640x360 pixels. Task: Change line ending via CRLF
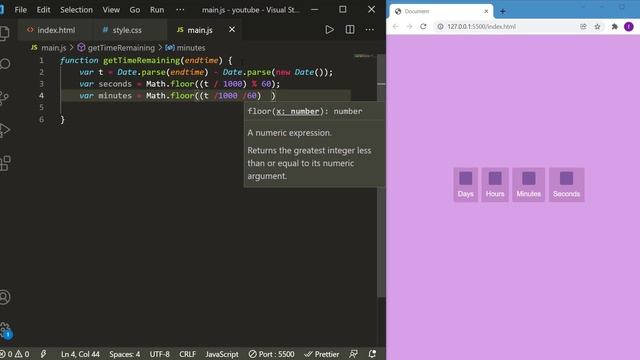click(187, 354)
